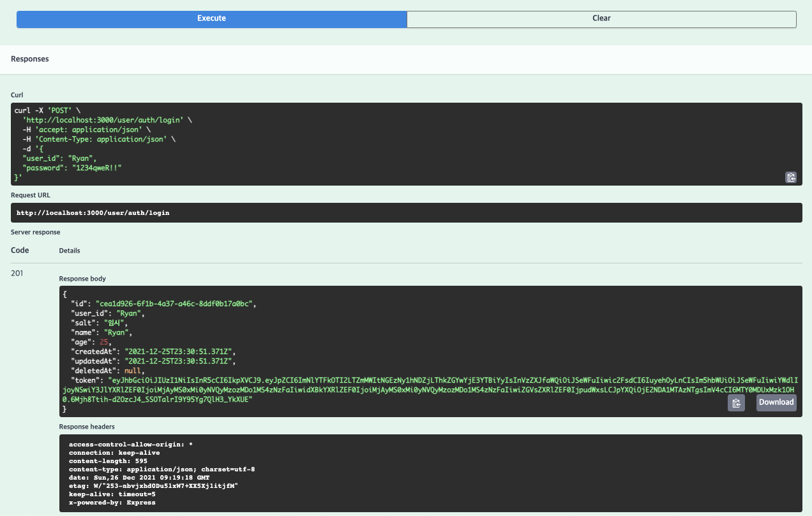Click the "id" value cea1d926-6f1b-4a37-a46c-8ddf0b17a0bc
Screen dimensions: 812x516
(x=176, y=304)
